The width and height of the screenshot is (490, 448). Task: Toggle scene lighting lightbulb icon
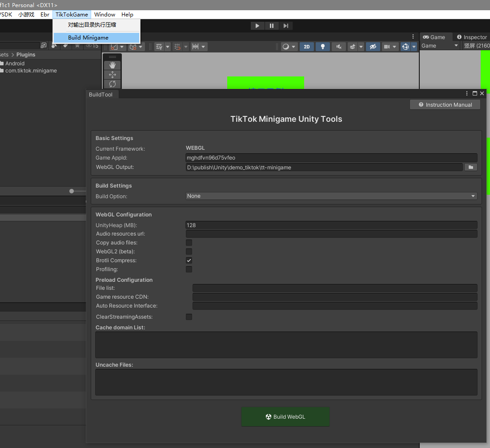coord(323,47)
